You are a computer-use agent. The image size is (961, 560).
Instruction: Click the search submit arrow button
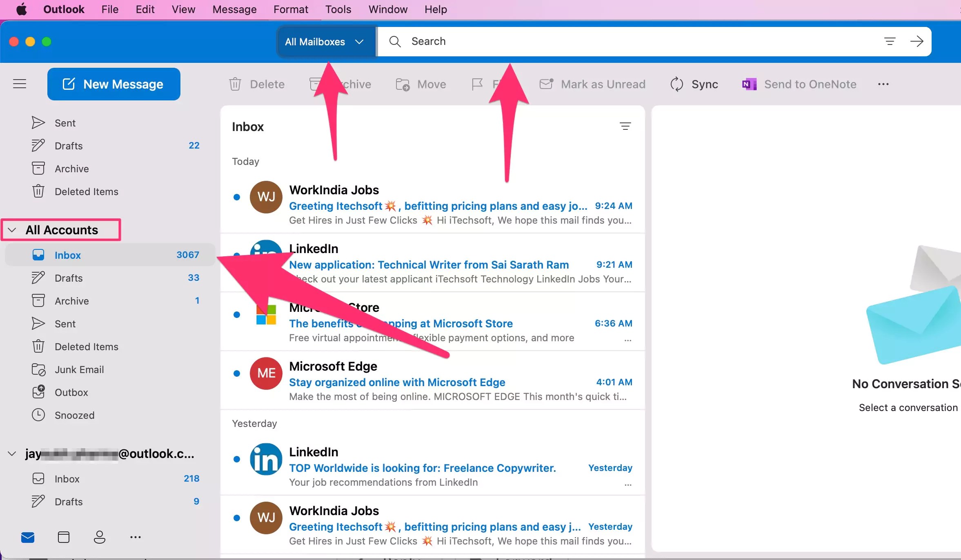coord(917,41)
